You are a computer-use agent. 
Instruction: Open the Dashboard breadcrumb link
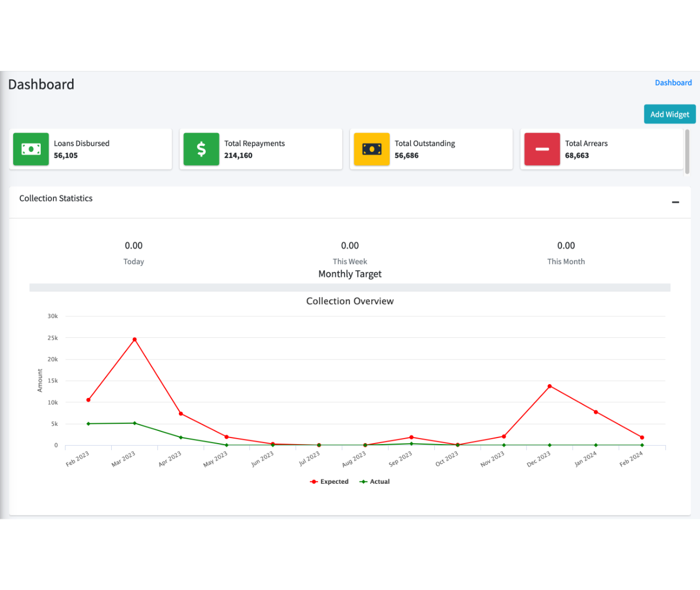click(673, 83)
